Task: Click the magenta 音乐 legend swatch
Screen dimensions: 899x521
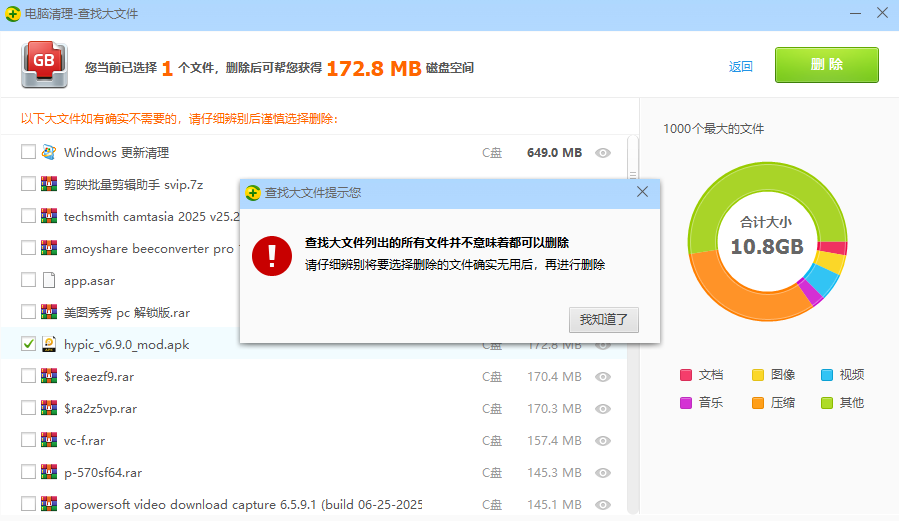Action: click(686, 403)
